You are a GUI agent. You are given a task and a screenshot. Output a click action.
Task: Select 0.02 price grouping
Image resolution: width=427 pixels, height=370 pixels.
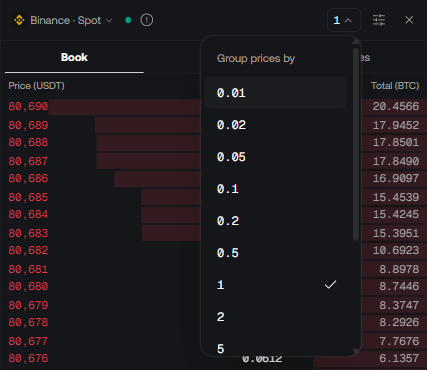[x=276, y=125]
